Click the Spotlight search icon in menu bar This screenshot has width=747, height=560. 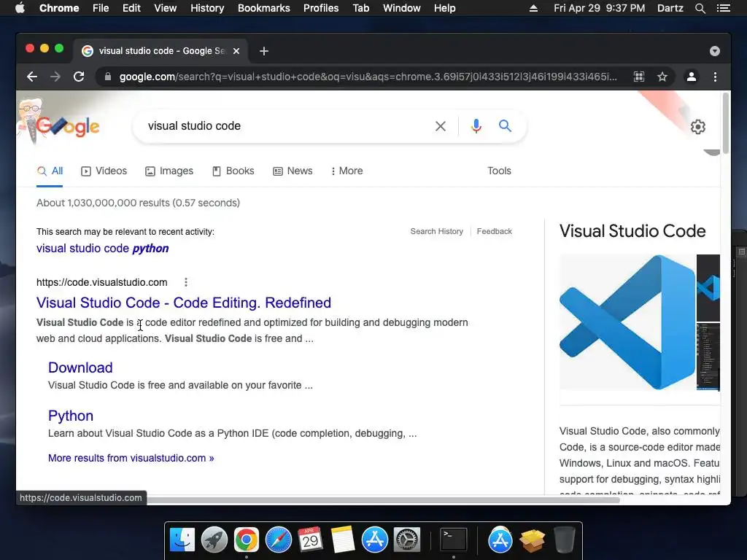pyautogui.click(x=700, y=8)
